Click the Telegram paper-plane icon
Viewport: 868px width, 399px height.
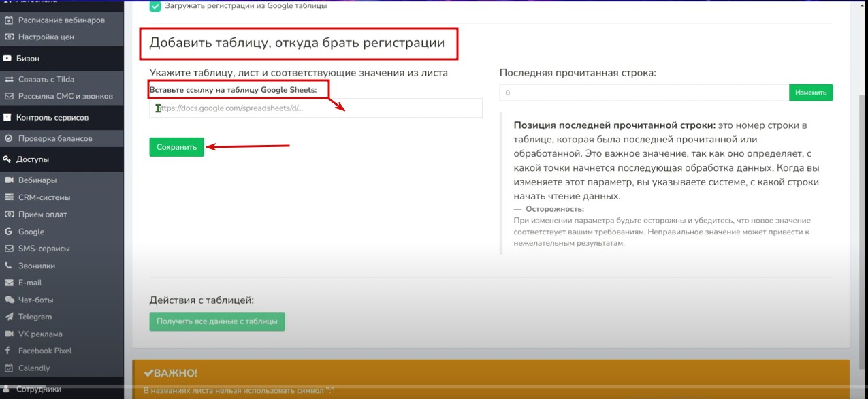point(9,317)
